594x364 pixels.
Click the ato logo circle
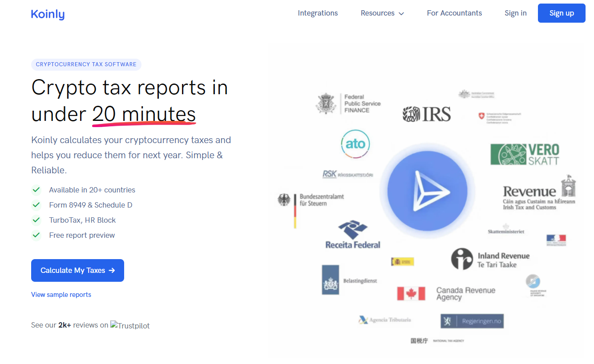(x=355, y=143)
